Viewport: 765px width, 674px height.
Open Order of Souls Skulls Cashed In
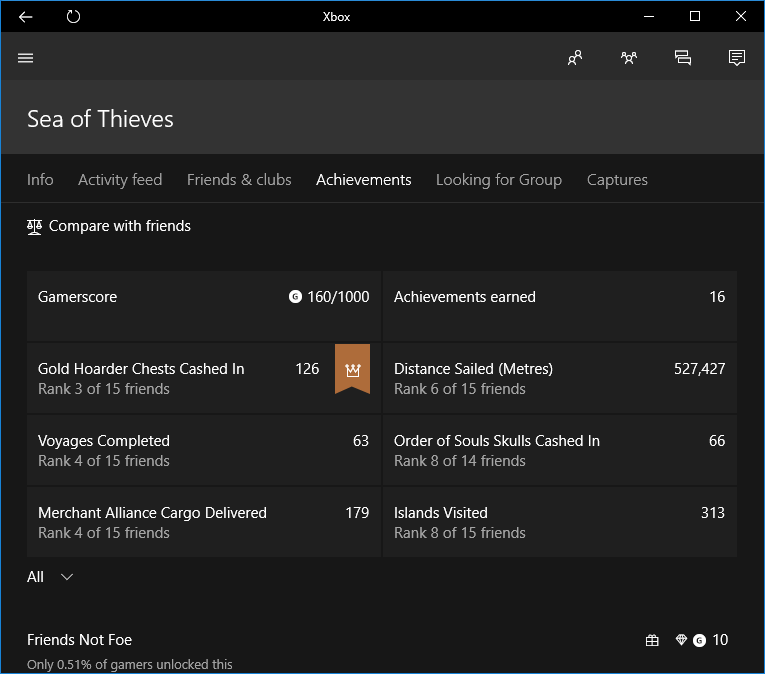pyautogui.click(x=560, y=450)
